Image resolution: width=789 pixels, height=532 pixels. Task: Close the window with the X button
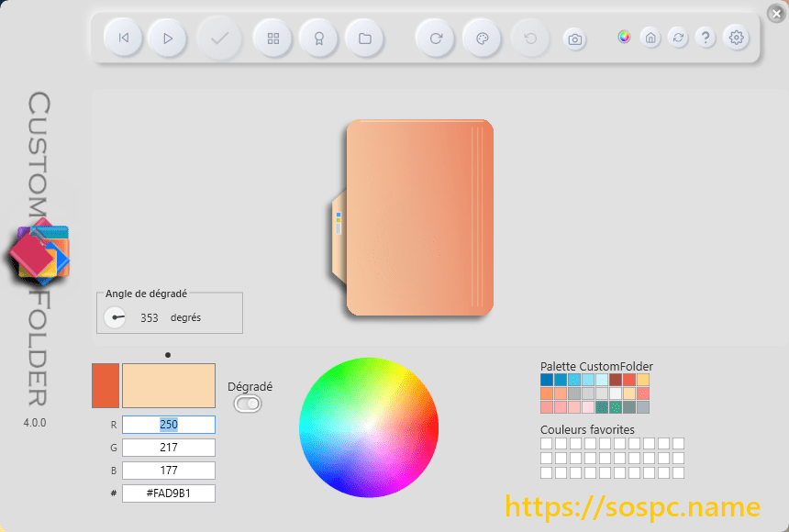pyautogui.click(x=777, y=14)
